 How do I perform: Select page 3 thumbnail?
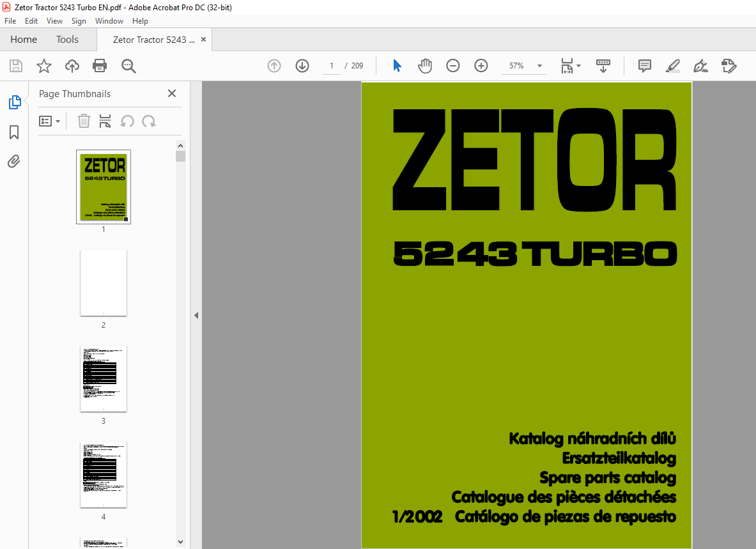click(x=104, y=379)
